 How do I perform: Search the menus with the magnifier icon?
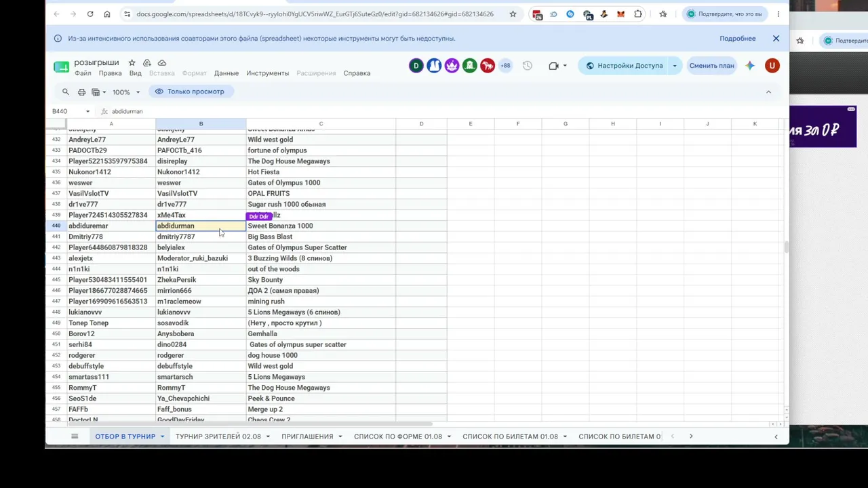click(66, 91)
